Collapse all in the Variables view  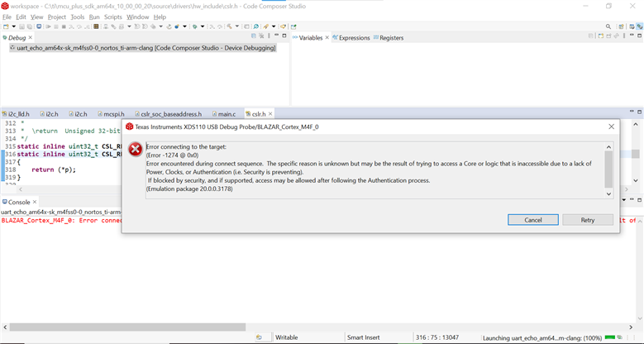(x=590, y=36)
